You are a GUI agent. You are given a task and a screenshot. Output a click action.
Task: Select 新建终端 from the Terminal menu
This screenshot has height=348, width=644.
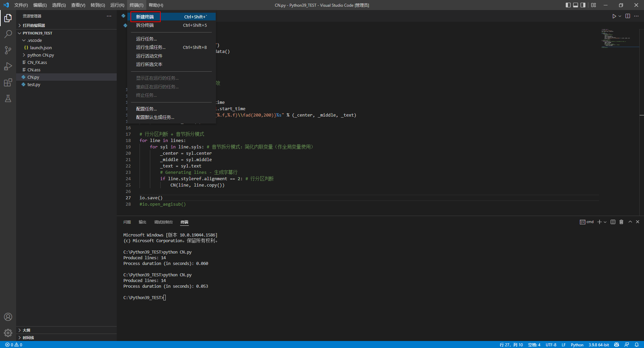point(146,16)
